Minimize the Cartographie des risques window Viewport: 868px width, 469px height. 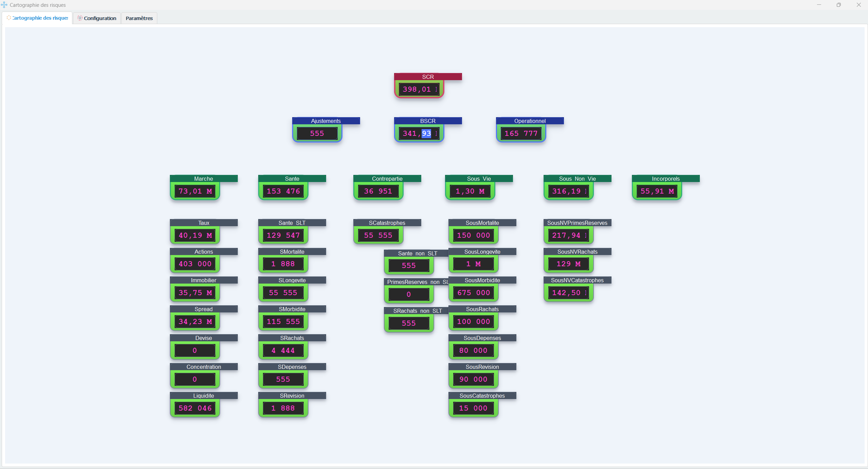[819, 5]
